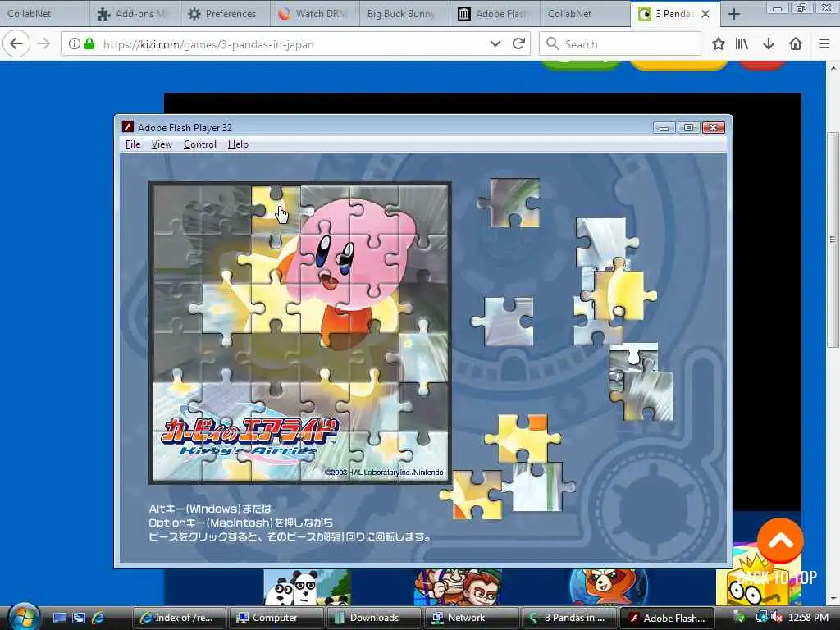Switch to the Computer taskbar window

(x=276, y=618)
